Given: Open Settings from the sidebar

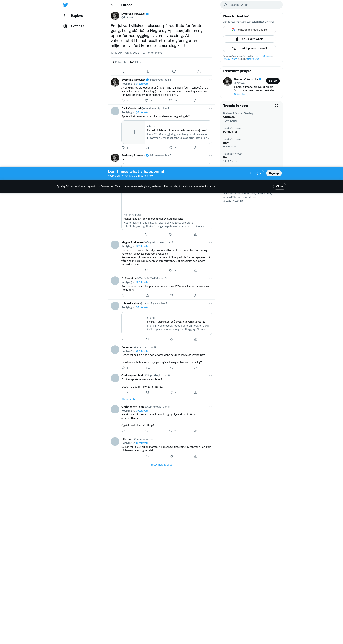Looking at the screenshot, I should tap(74, 26).
